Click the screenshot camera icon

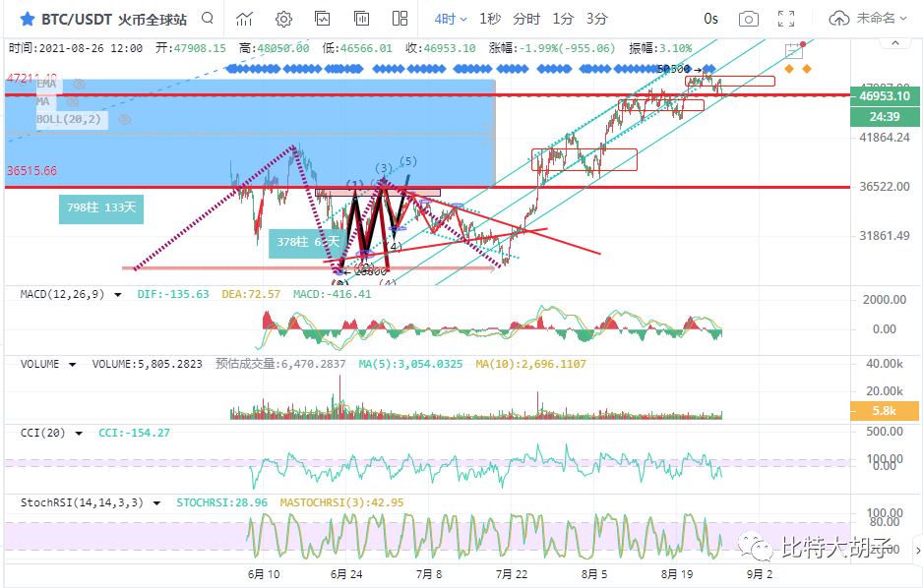click(748, 19)
